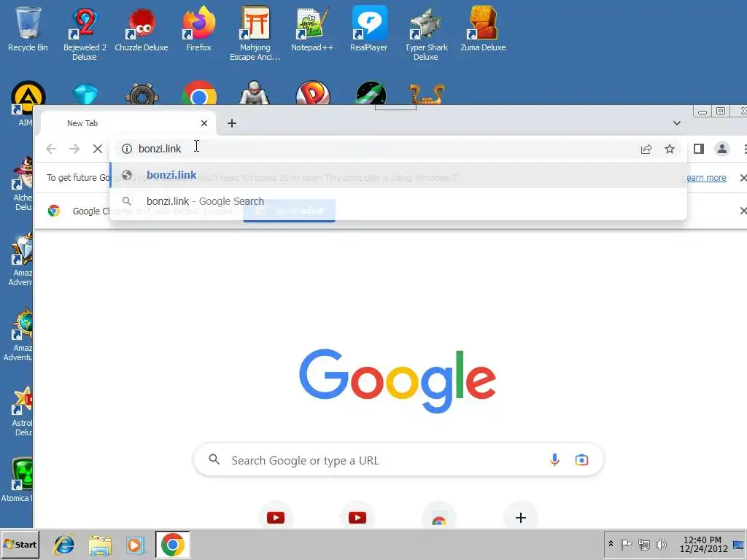Image resolution: width=747 pixels, height=560 pixels.
Task: Click the Google logo
Action: tap(398, 381)
